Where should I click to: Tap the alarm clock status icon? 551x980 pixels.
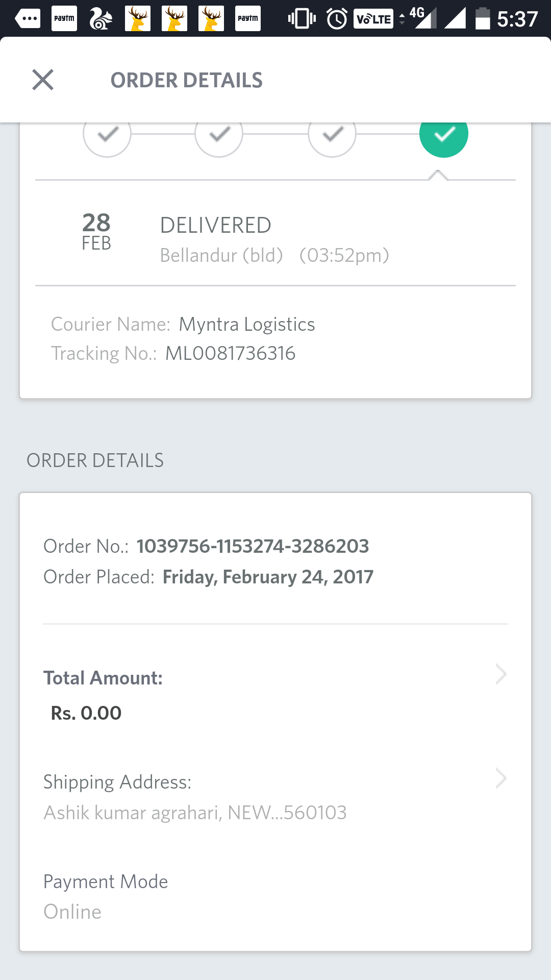click(337, 19)
